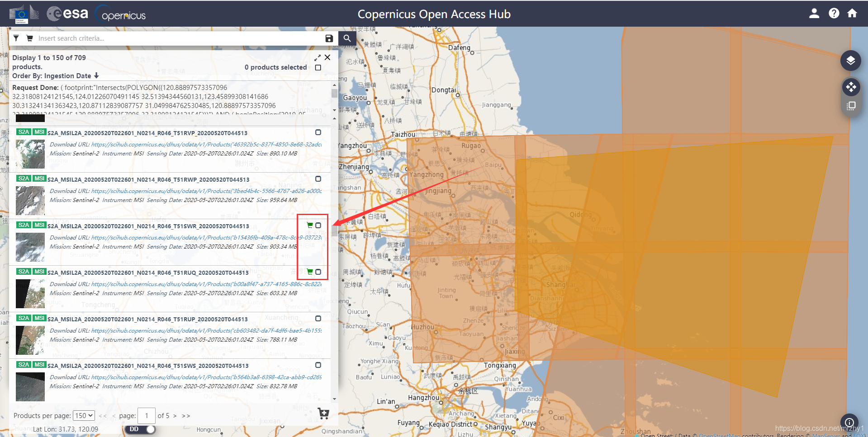Add T51SWR product to cart
This screenshot has width=868, height=437.
click(310, 225)
